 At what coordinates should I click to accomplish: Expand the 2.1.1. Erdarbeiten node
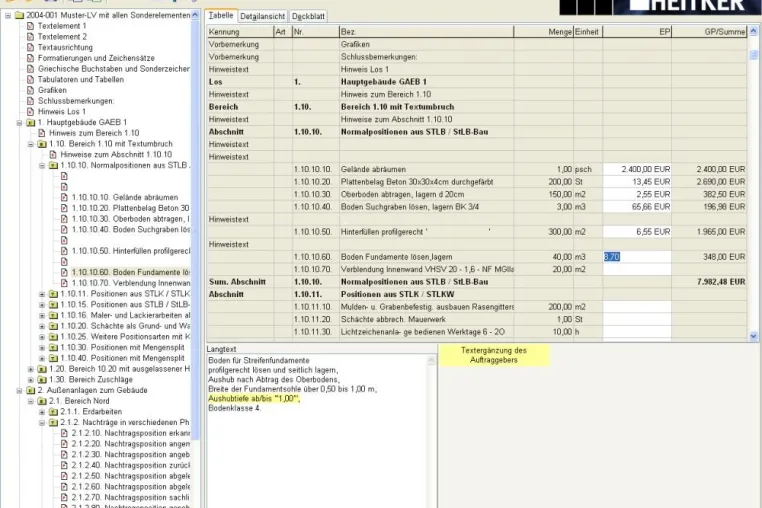(42, 412)
